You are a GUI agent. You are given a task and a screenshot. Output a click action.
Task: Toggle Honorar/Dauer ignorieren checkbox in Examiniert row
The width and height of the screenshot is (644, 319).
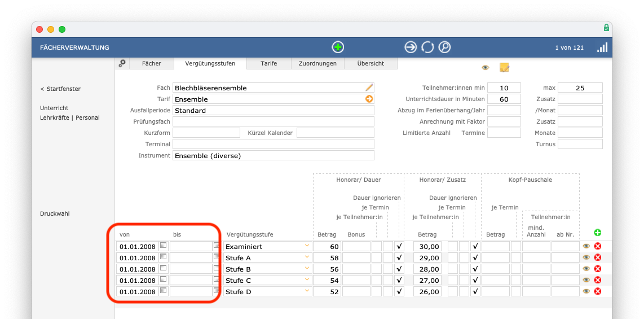pyautogui.click(x=399, y=247)
